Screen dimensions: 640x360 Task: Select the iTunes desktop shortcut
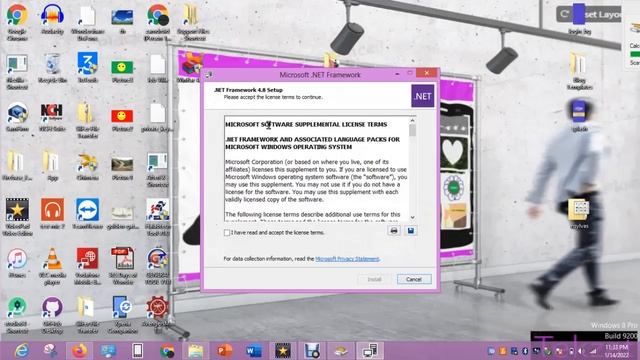(x=17, y=263)
